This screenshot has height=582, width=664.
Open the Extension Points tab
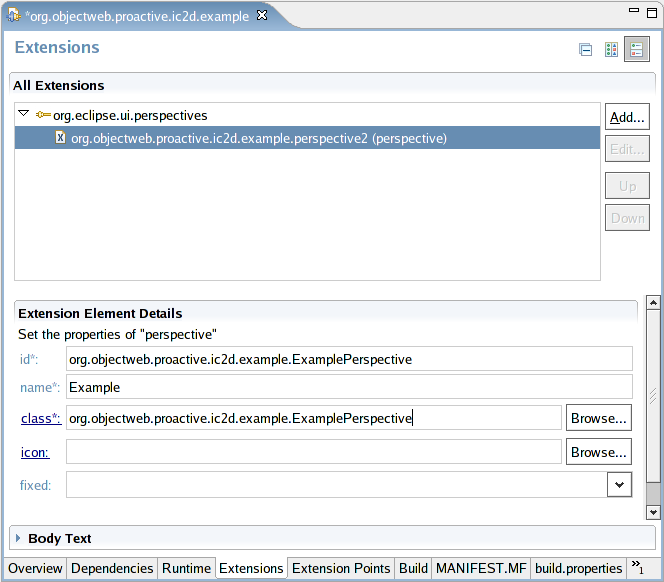click(341, 568)
